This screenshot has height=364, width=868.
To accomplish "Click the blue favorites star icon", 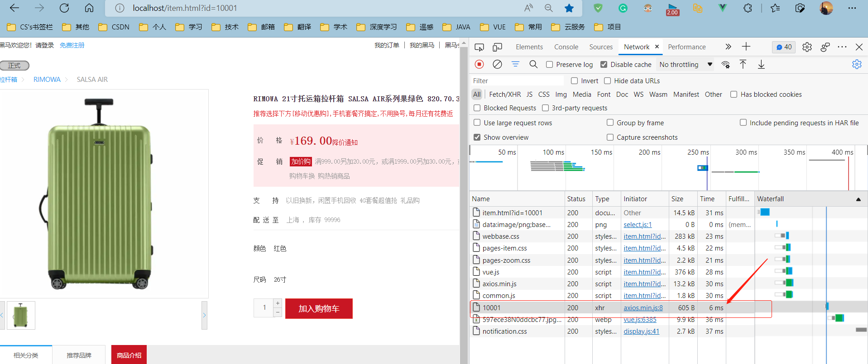I will pyautogui.click(x=569, y=8).
